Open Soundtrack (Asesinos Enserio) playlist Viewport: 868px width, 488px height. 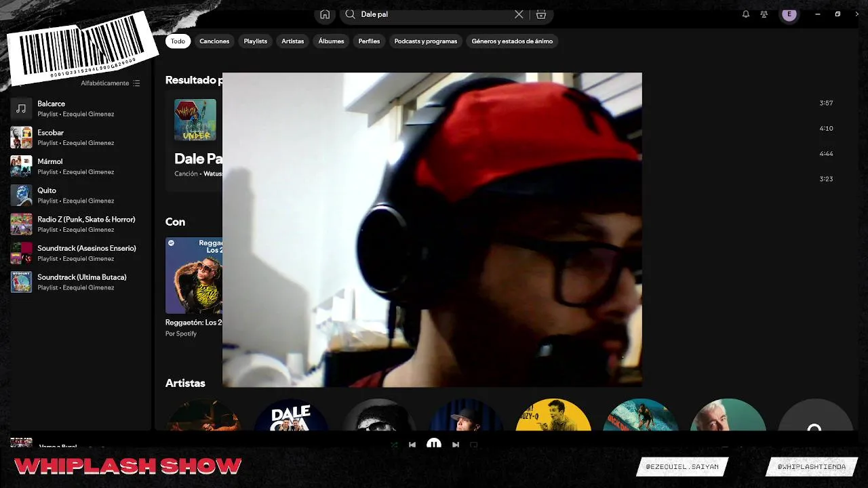[x=77, y=253]
